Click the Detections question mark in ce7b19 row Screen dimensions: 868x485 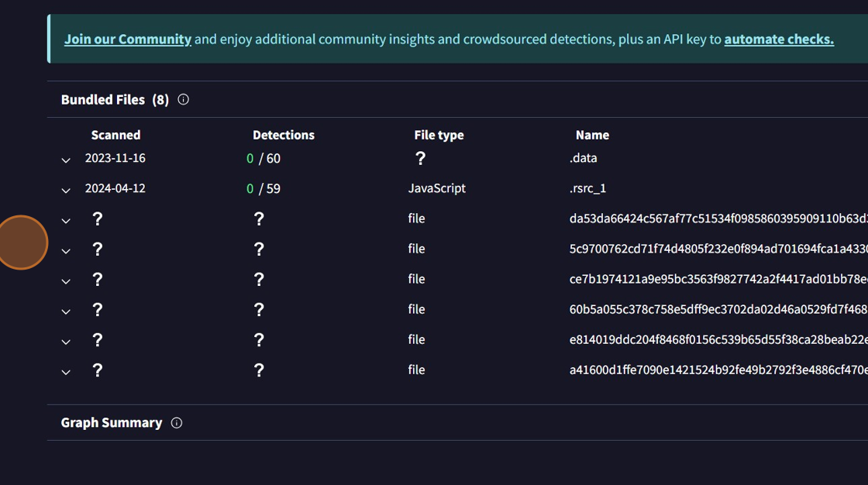tap(259, 280)
